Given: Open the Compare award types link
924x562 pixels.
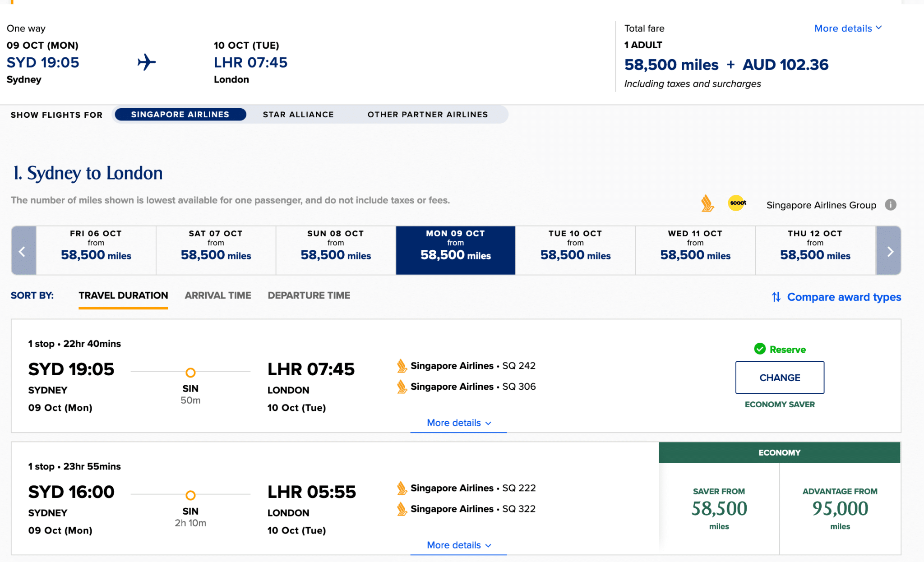Looking at the screenshot, I should (x=844, y=297).
